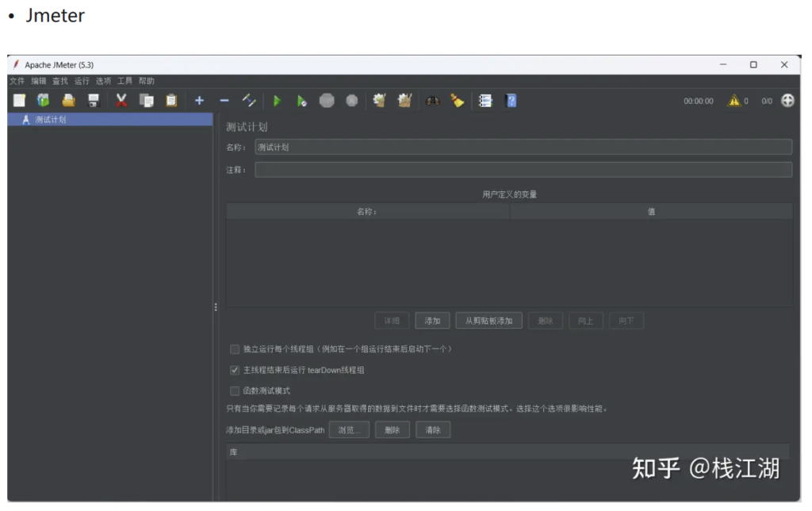The width and height of the screenshot is (812, 511).
Task: Open the 运行 menu
Action: click(82, 81)
